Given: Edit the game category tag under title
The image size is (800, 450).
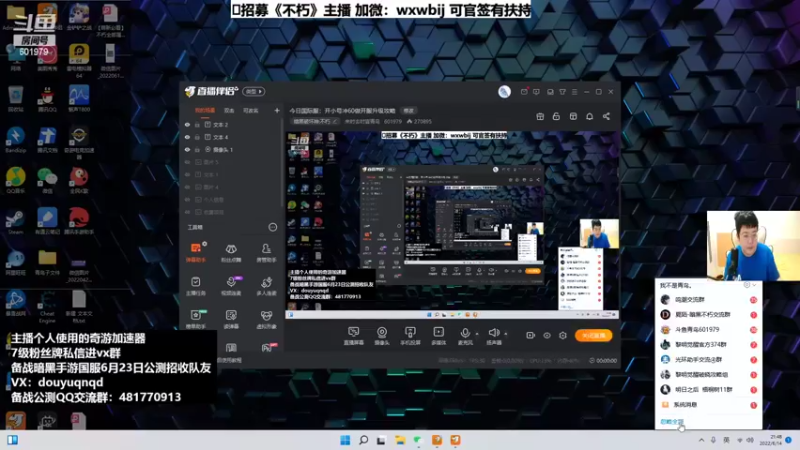Looking at the screenshot, I should [314, 121].
